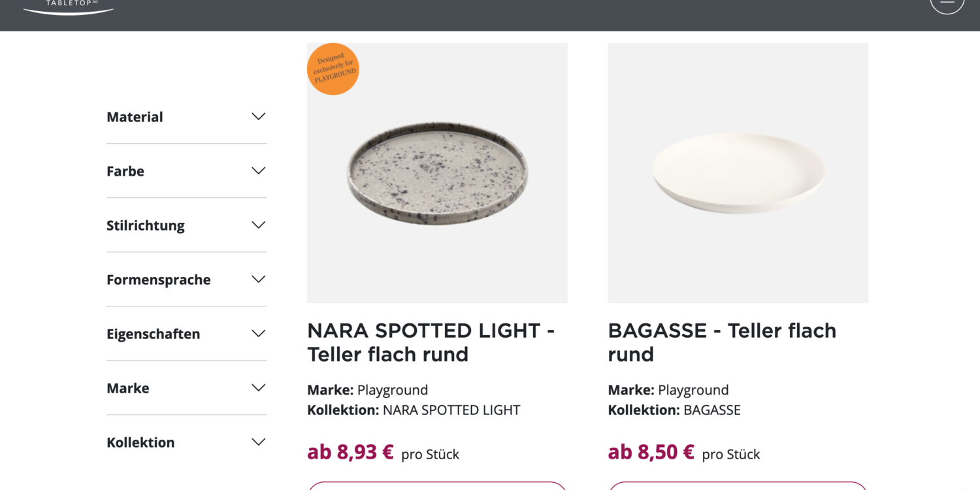980x490 pixels.
Task: Click "Marke: Playground" under the BAGASSE product
Action: [x=668, y=390]
